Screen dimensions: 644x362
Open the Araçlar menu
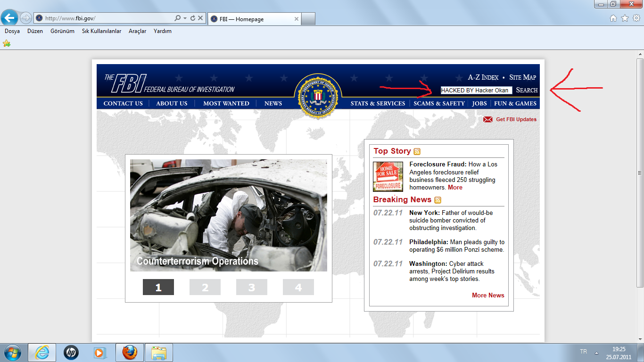coord(138,31)
